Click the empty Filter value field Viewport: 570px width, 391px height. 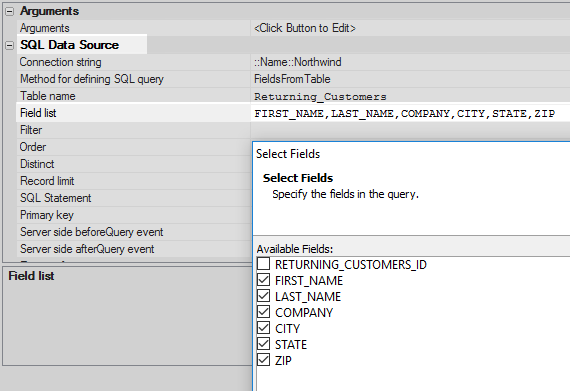click(410, 130)
